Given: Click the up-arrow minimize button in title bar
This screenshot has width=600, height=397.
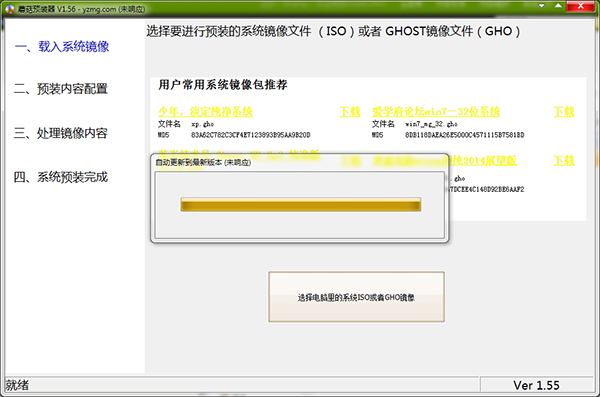Looking at the screenshot, I should coord(558,6).
